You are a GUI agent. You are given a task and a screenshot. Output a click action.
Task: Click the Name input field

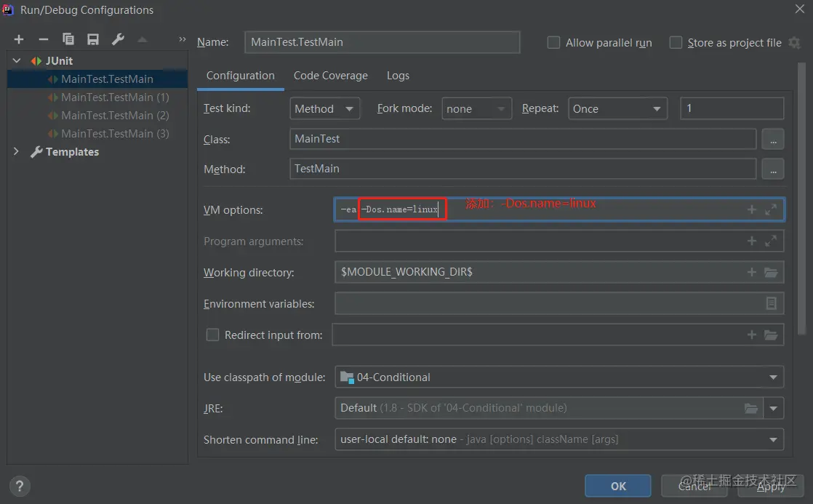[x=382, y=42]
